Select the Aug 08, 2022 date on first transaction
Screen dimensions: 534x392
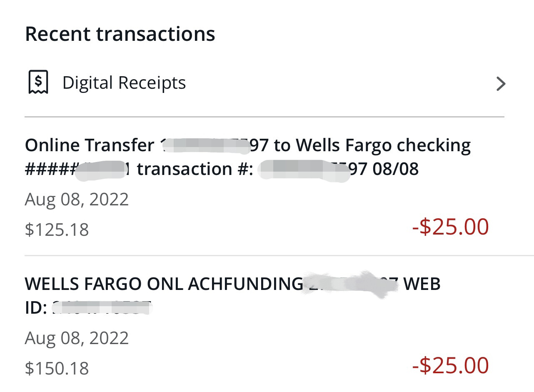77,200
